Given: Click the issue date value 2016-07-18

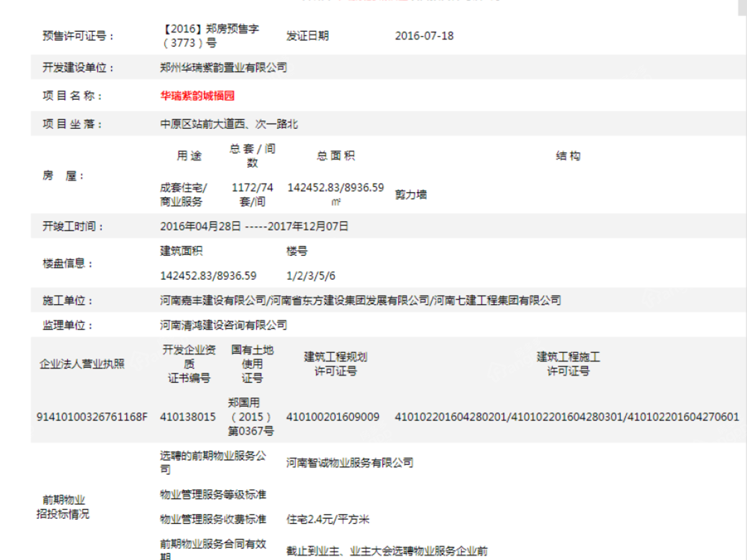Looking at the screenshot, I should tap(425, 35).
